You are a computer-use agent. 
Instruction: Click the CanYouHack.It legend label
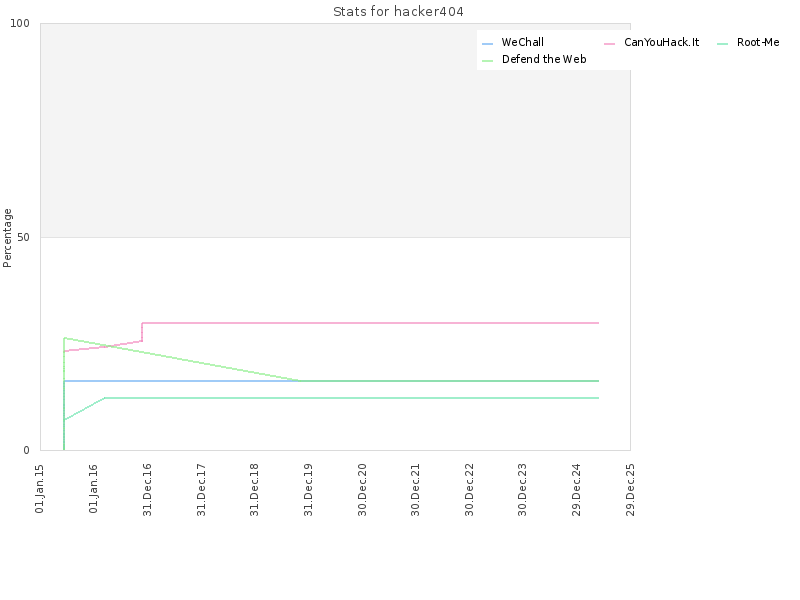point(661,42)
